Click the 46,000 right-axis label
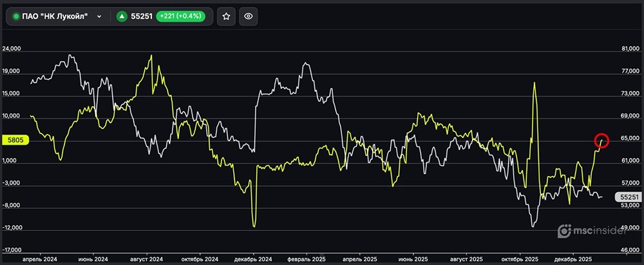This screenshot has height=265, width=644. pyautogui.click(x=632, y=250)
